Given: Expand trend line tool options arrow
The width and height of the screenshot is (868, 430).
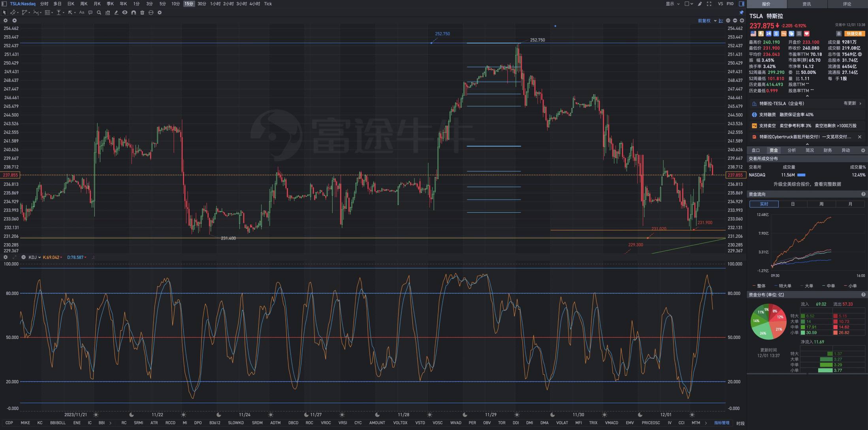Looking at the screenshot, I should pos(18,13).
